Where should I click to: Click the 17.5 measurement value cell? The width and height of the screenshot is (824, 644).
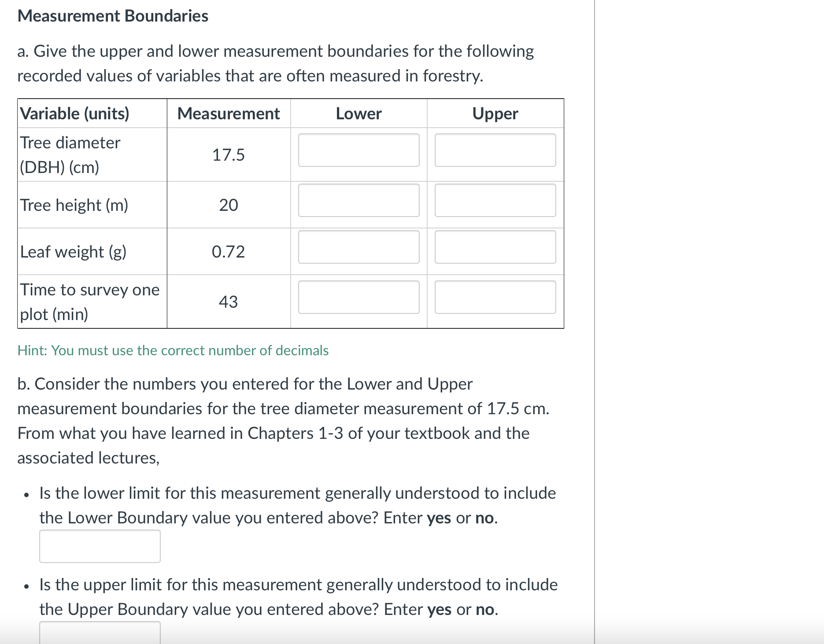click(228, 155)
